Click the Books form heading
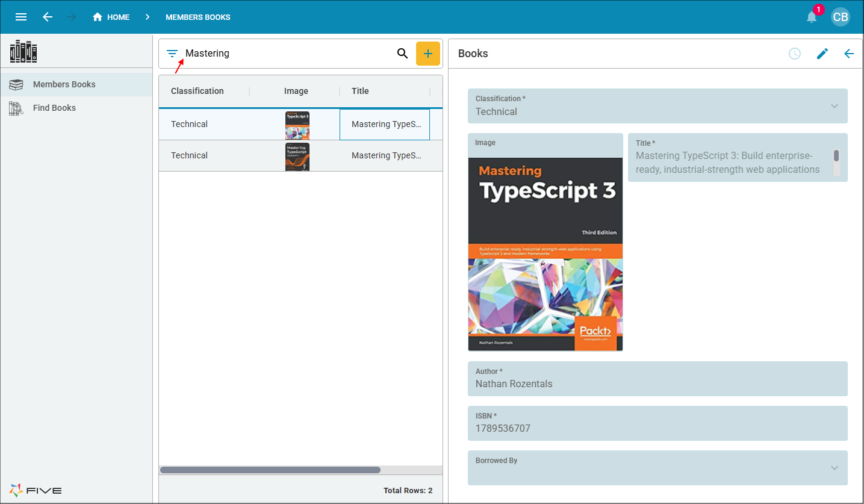Image resolution: width=864 pixels, height=504 pixels. point(473,54)
